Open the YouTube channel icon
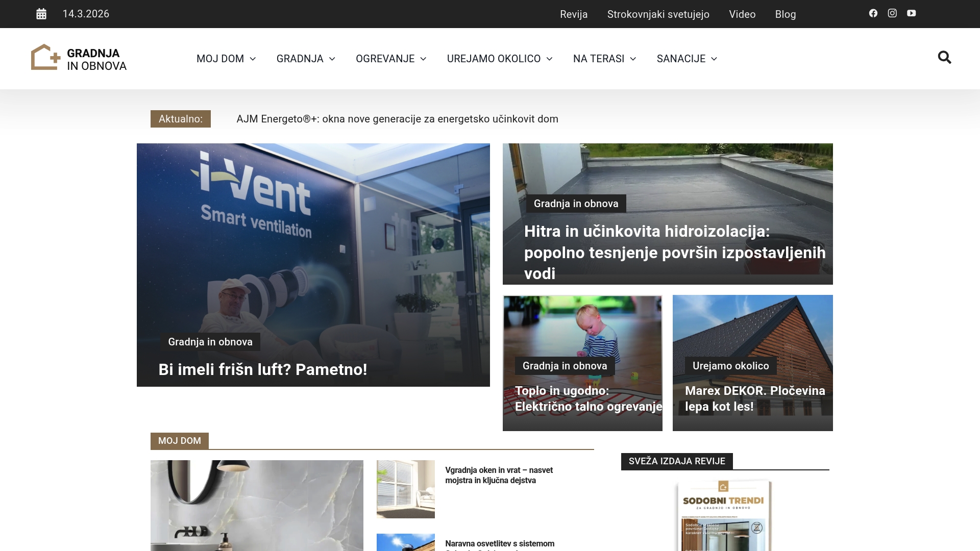Screen dimensions: 980x551 [912, 13]
